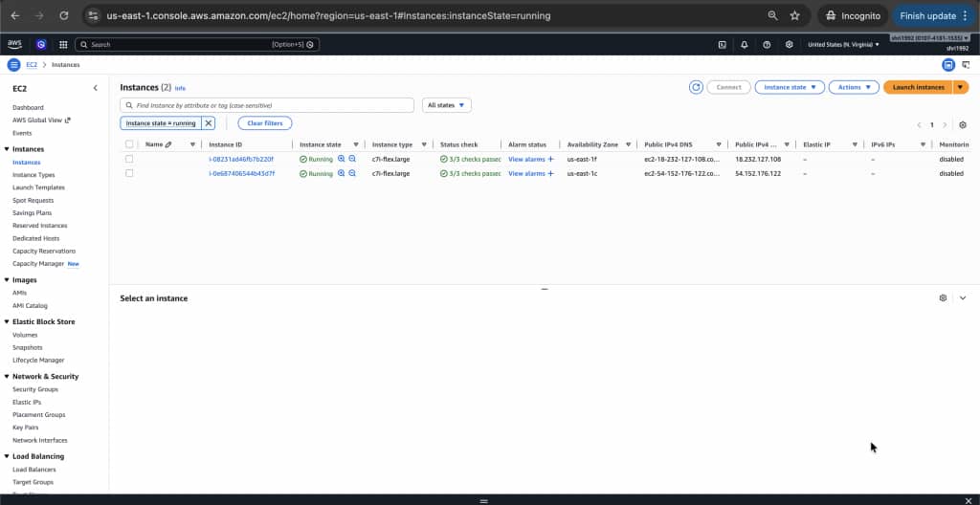Screen dimensions: 980x505
Task: Expand the Instance state dropdown button
Action: [x=790, y=87]
